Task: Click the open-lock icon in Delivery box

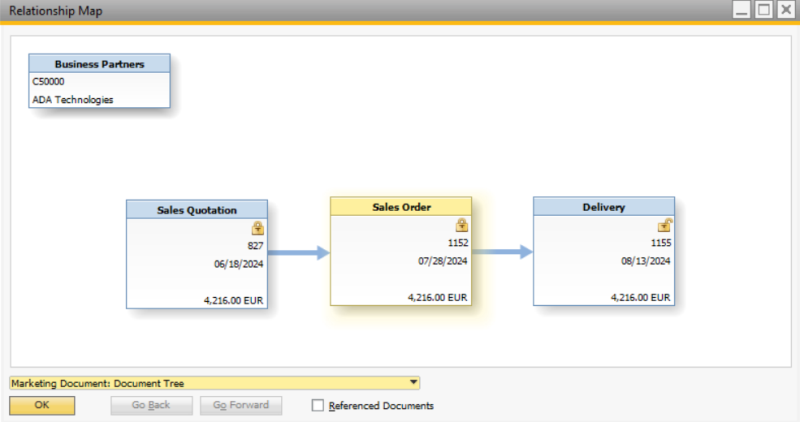Action: point(664,225)
